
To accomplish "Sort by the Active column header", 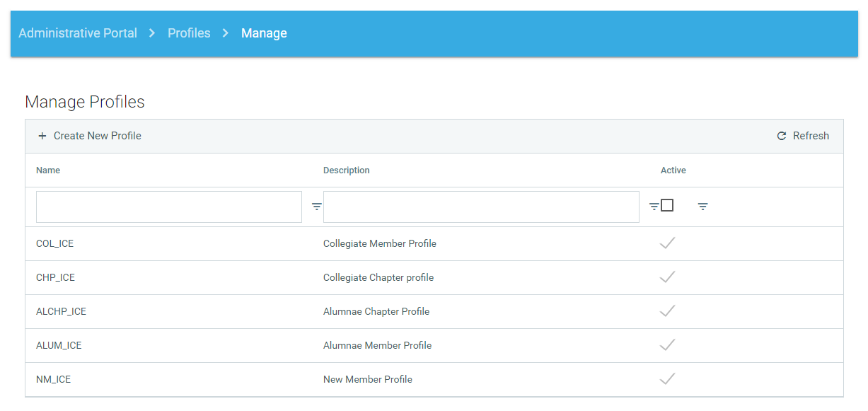I will [673, 170].
